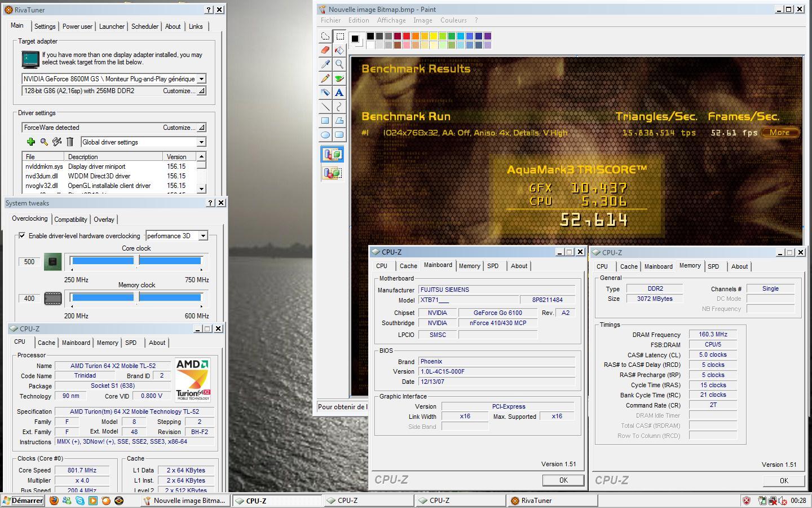
Task: Open Skype from the quick launch bar
Action: coord(80,501)
